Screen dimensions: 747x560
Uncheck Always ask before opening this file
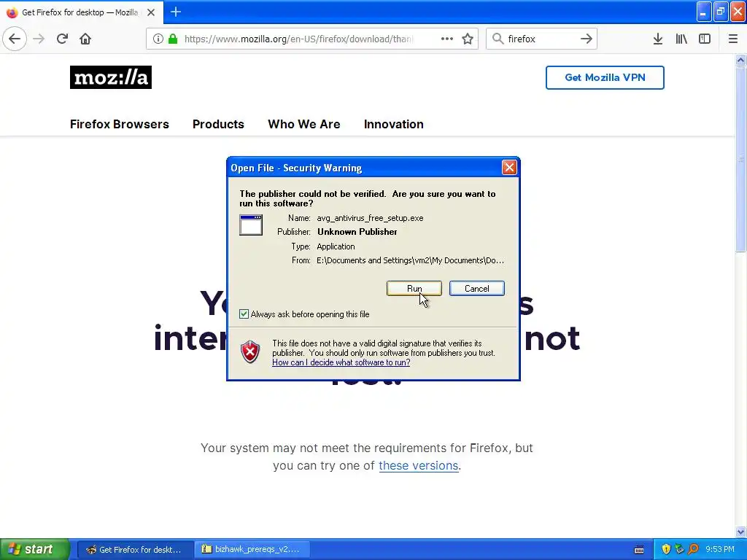(x=244, y=314)
